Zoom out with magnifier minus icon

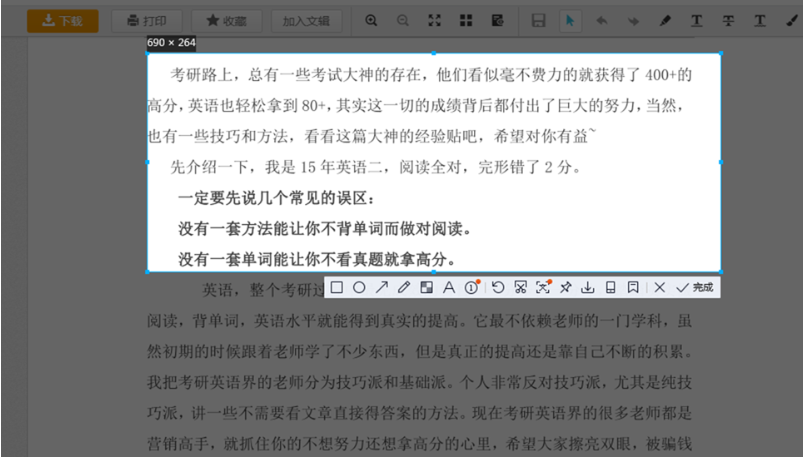click(402, 20)
